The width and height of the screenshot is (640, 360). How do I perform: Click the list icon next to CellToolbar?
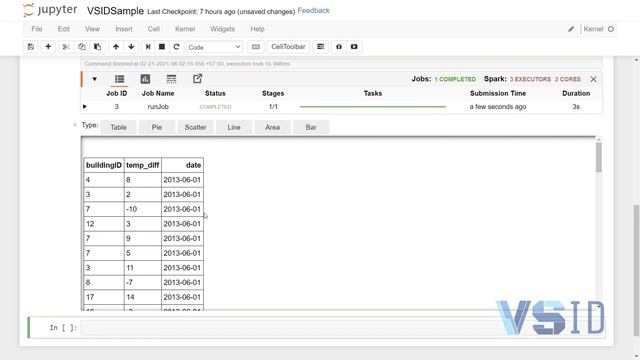tap(321, 47)
